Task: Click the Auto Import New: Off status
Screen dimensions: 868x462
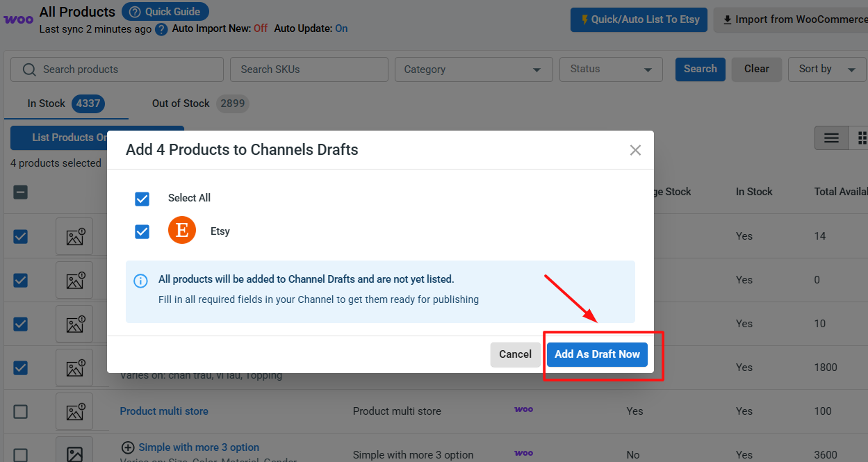Action: pyautogui.click(x=220, y=28)
